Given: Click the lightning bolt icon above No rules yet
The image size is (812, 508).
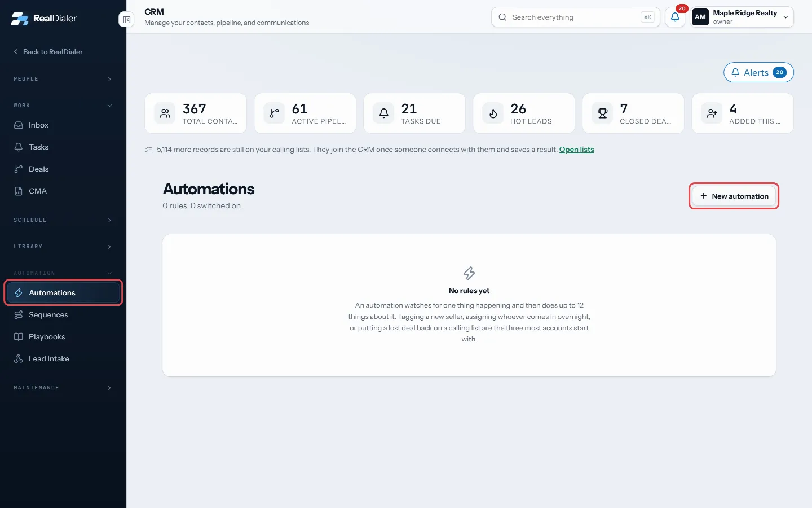Looking at the screenshot, I should (x=469, y=273).
